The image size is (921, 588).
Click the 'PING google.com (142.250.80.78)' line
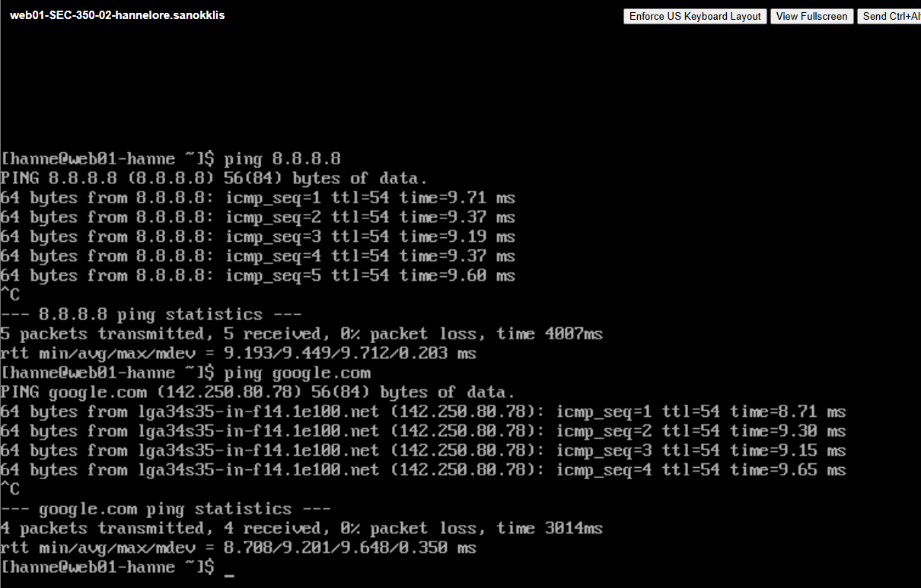coord(257,393)
